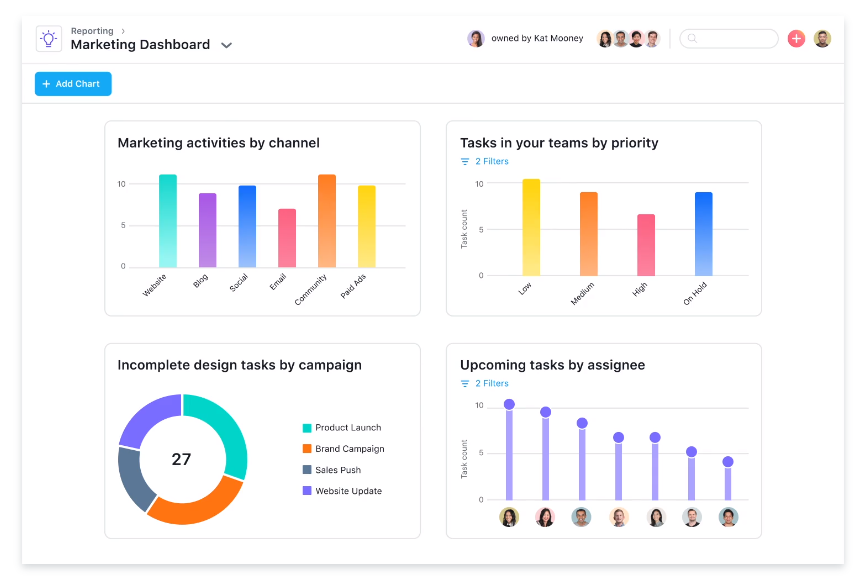Click filter icon on priority chart
The height and width of the screenshot is (584, 860).
point(465,161)
